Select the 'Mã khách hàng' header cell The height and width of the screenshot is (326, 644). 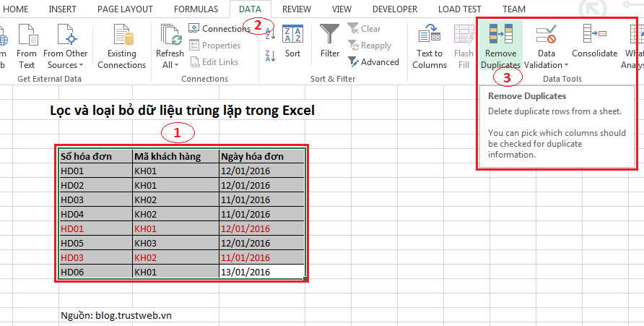click(175, 156)
